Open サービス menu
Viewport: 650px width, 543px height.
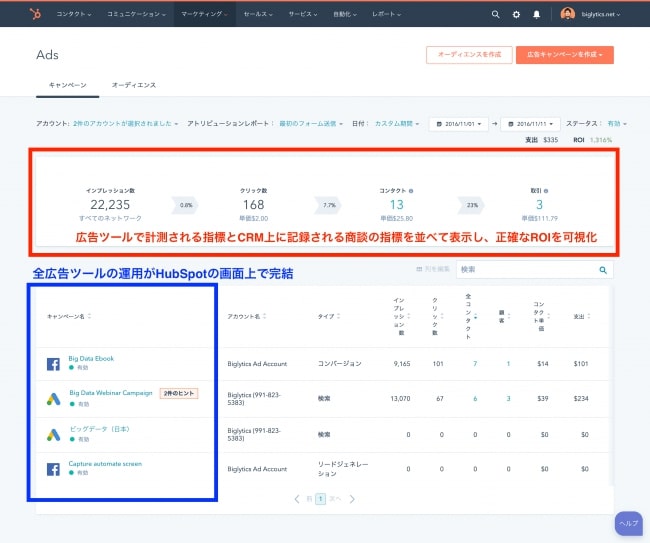(303, 14)
